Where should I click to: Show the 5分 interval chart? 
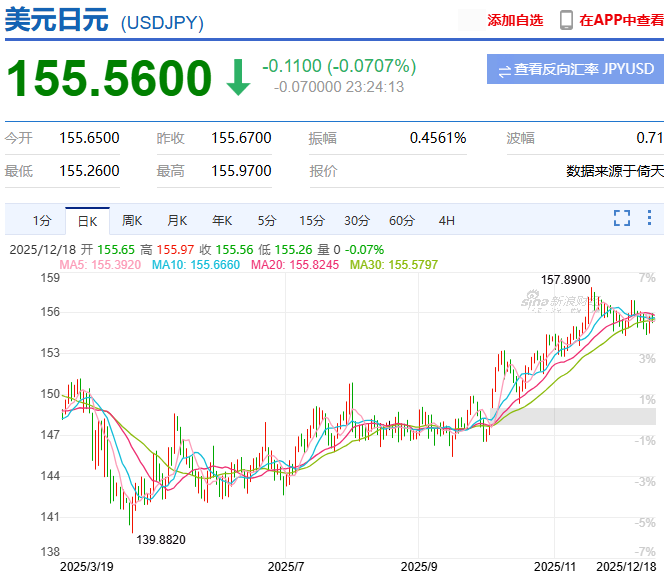[x=266, y=220]
